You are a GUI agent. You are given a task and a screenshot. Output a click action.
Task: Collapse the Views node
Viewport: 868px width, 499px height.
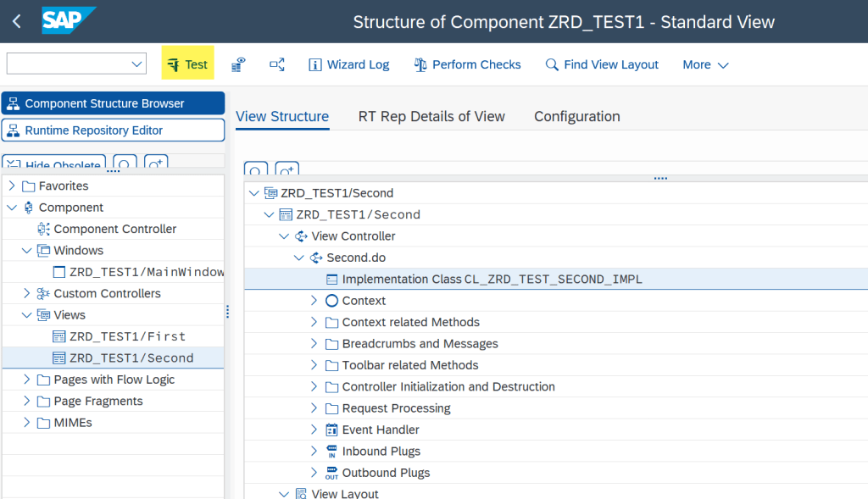click(x=27, y=314)
